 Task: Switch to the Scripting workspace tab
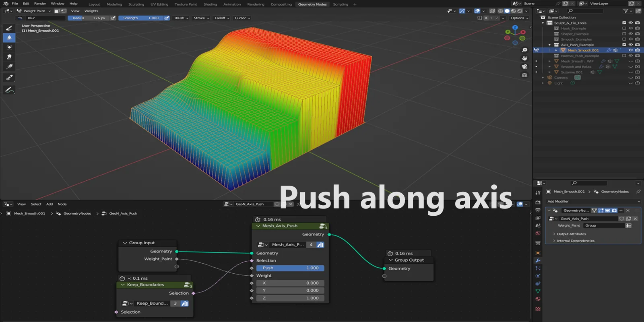coord(341,4)
